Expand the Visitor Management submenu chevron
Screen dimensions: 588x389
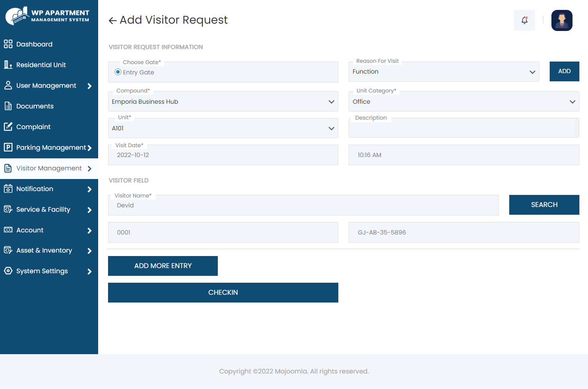(90, 169)
